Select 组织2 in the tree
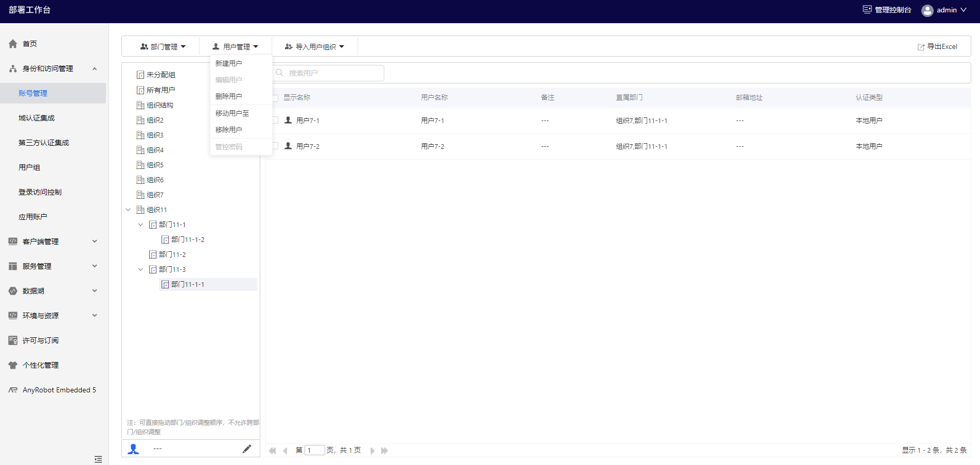 point(155,120)
